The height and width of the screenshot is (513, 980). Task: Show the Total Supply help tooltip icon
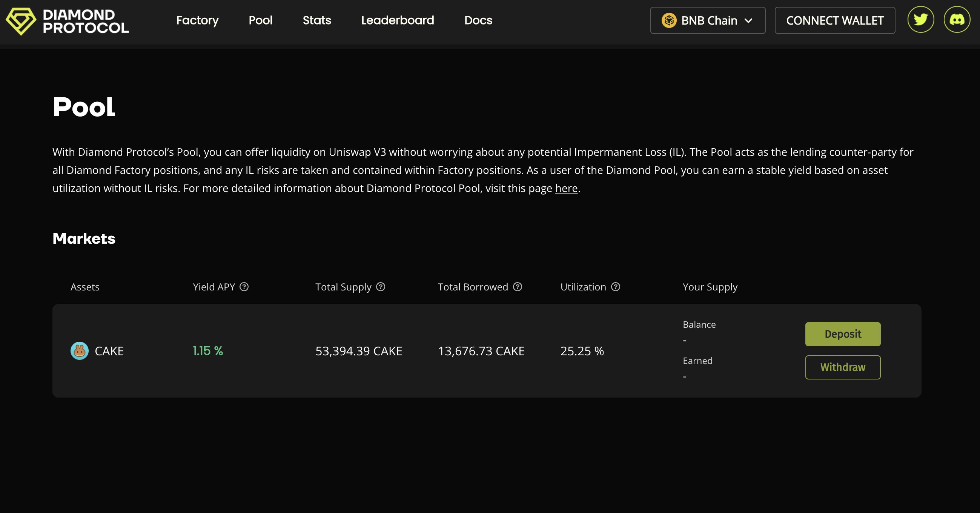tap(381, 287)
